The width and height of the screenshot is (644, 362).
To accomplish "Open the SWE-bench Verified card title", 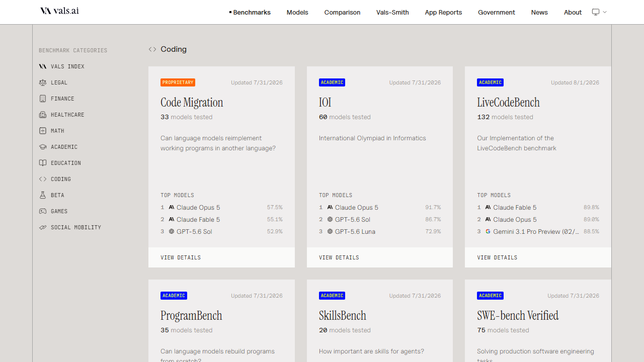I will point(518,316).
